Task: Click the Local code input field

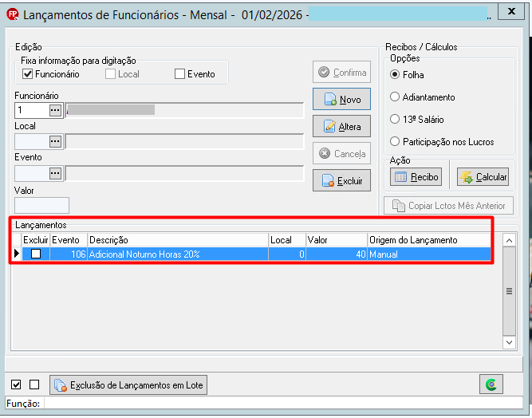Action: 32,141
